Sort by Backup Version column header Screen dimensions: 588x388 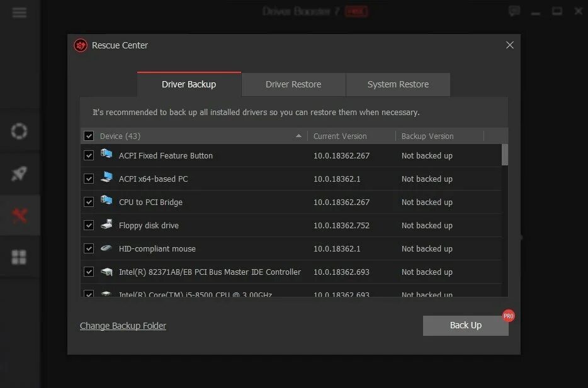[x=427, y=136]
